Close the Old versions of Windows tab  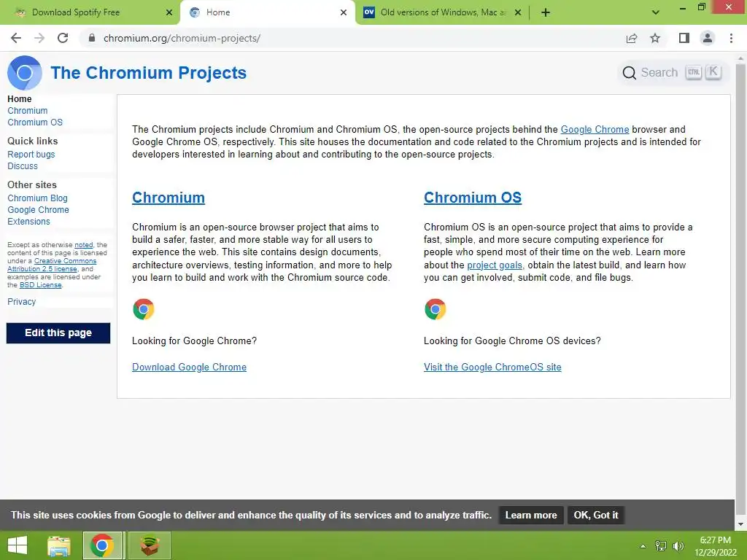[519, 12]
